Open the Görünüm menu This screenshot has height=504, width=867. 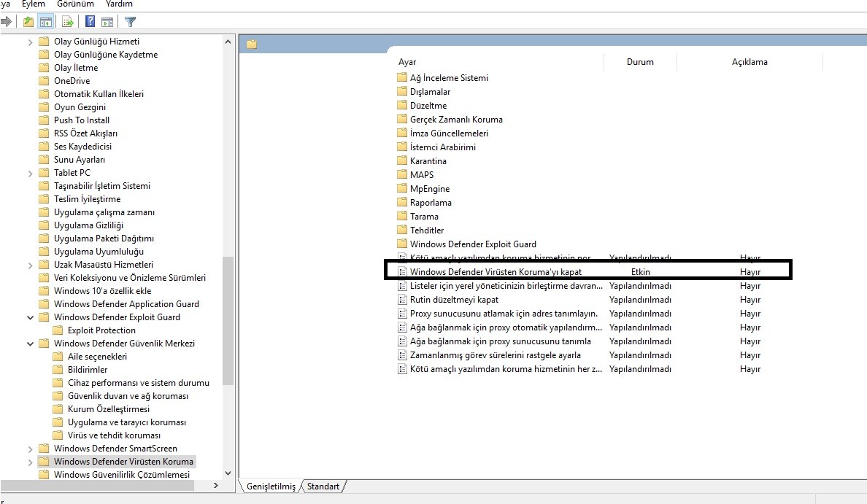coord(75,4)
